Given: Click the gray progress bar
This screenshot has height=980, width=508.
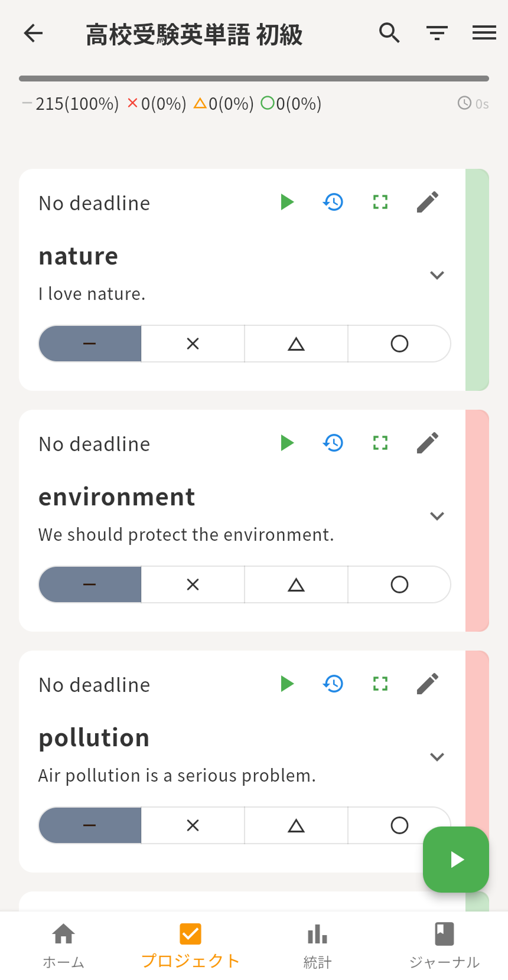Looking at the screenshot, I should (x=254, y=79).
